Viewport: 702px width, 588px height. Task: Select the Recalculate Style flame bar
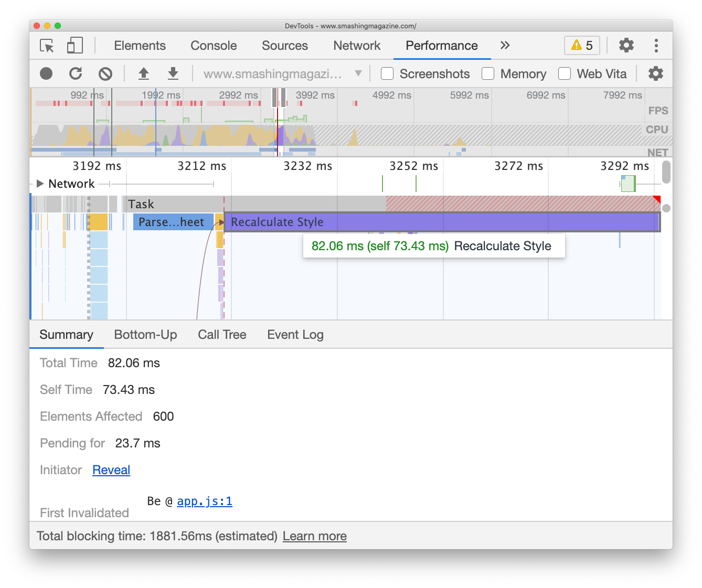(442, 222)
